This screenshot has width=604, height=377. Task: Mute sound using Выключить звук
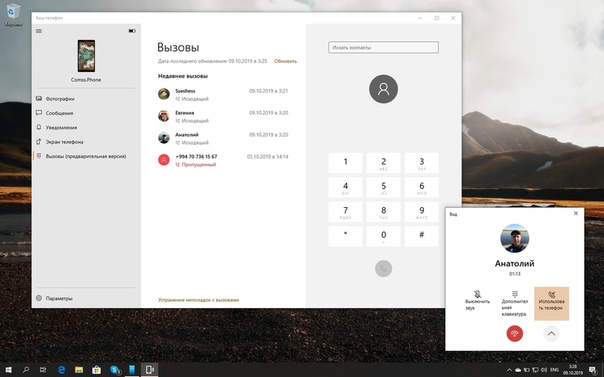[x=477, y=301]
